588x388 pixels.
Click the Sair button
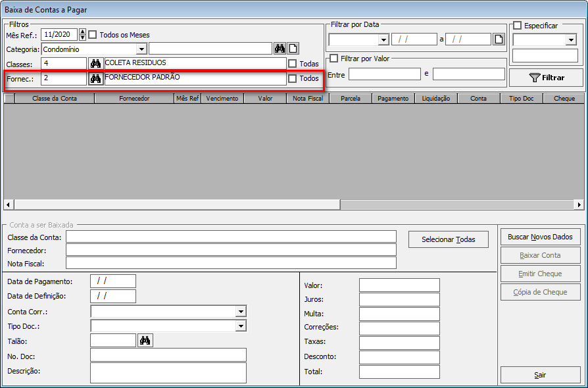coord(541,375)
